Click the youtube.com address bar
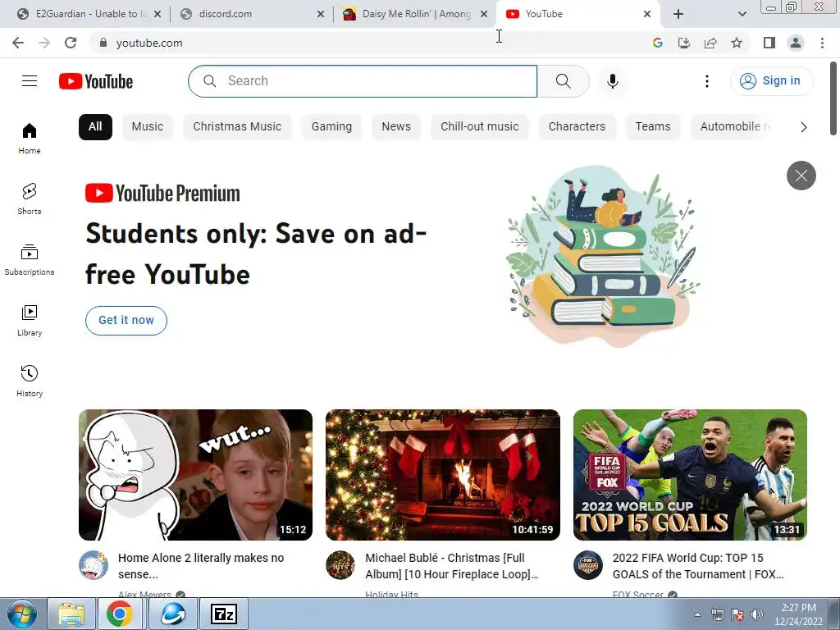The width and height of the screenshot is (840, 630). [x=370, y=43]
